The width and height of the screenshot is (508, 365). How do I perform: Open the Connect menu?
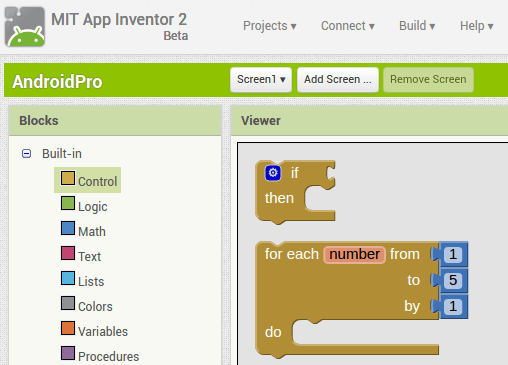pos(348,26)
